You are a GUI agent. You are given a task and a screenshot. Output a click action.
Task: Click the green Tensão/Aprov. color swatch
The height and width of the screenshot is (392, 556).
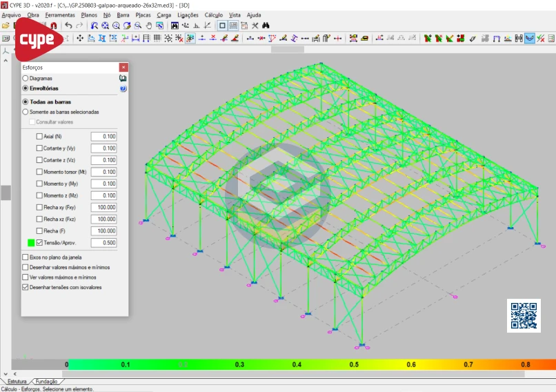click(30, 243)
